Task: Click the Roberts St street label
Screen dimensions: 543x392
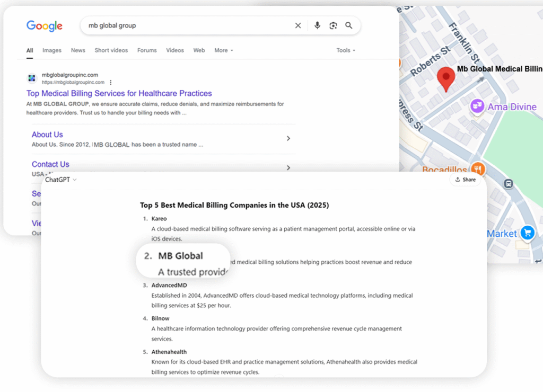Action: click(431, 60)
